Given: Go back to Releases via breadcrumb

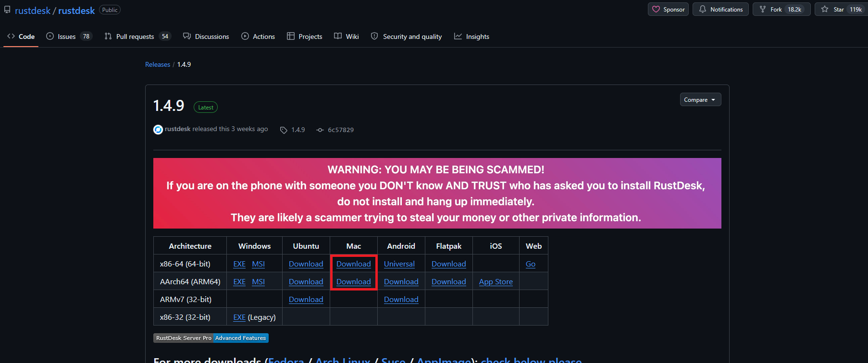Looking at the screenshot, I should 158,64.
